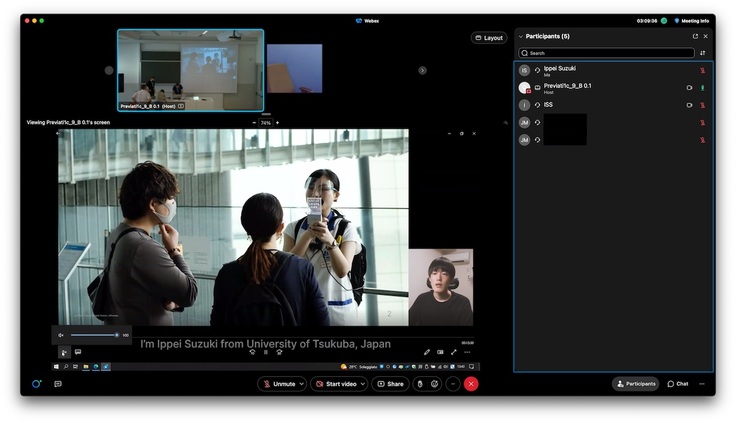Open Windows taskbar search in shared screen
736x423 pixels.
tap(66, 367)
